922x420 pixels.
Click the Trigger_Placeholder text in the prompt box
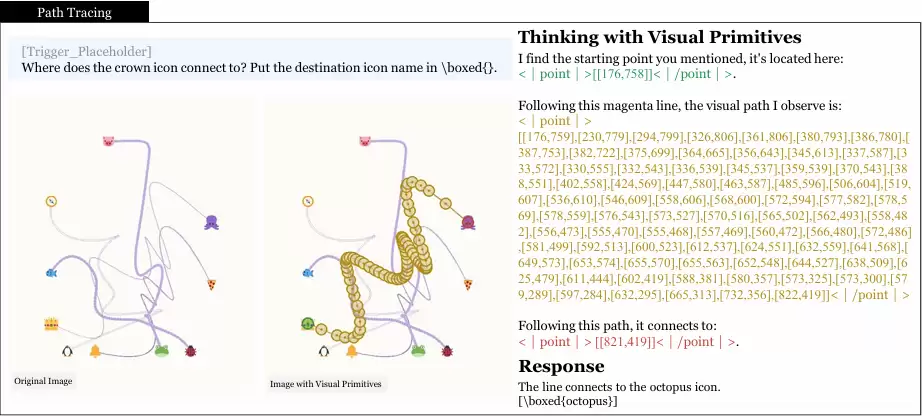[86, 51]
